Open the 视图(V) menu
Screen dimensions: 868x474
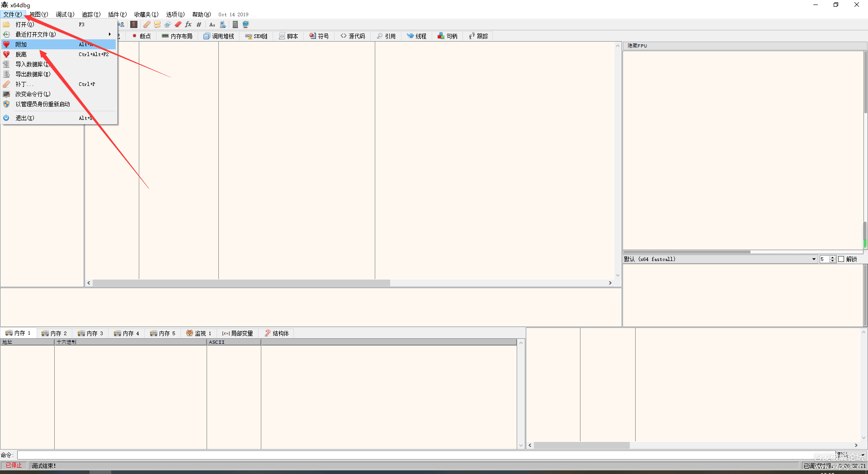click(38, 14)
